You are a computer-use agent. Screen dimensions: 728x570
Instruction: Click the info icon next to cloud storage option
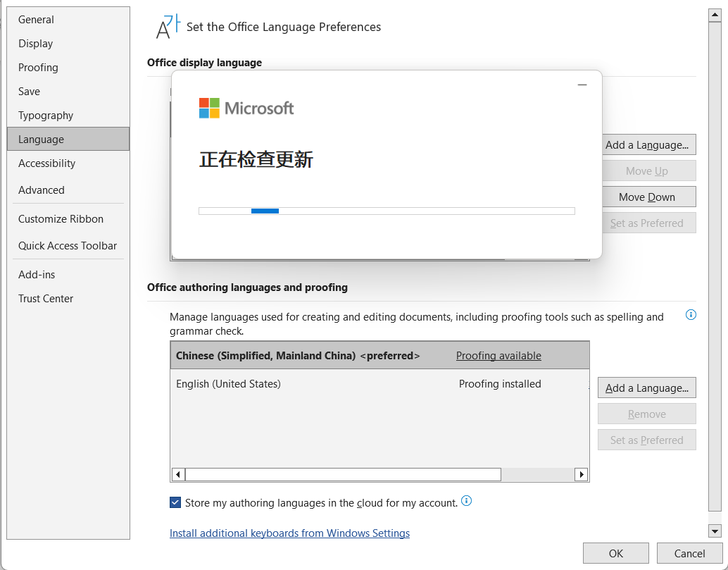pos(466,502)
